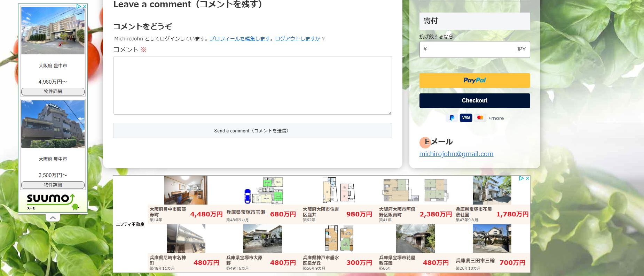Screen dimensions: 644x276
Task: Open the プロフィールを編集します link
Action: tap(240, 39)
